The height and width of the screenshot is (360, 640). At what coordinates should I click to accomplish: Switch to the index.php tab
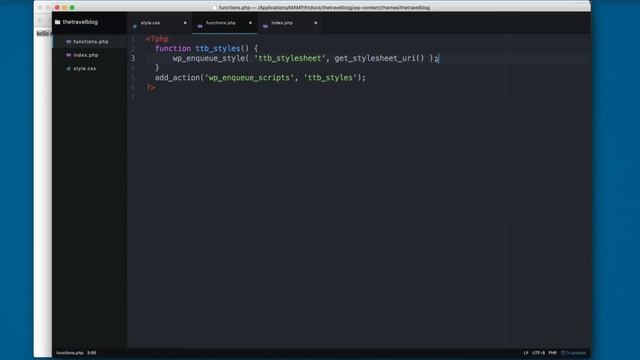pos(290,23)
